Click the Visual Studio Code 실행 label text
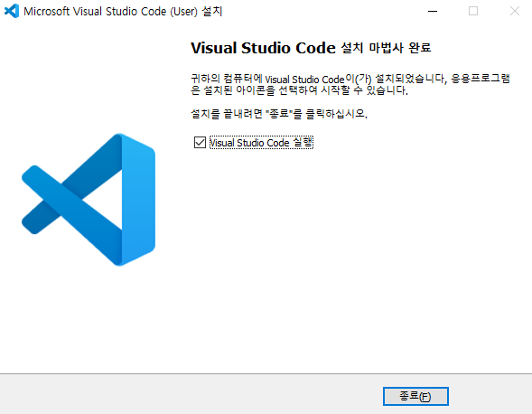This screenshot has width=532, height=414. [261, 142]
